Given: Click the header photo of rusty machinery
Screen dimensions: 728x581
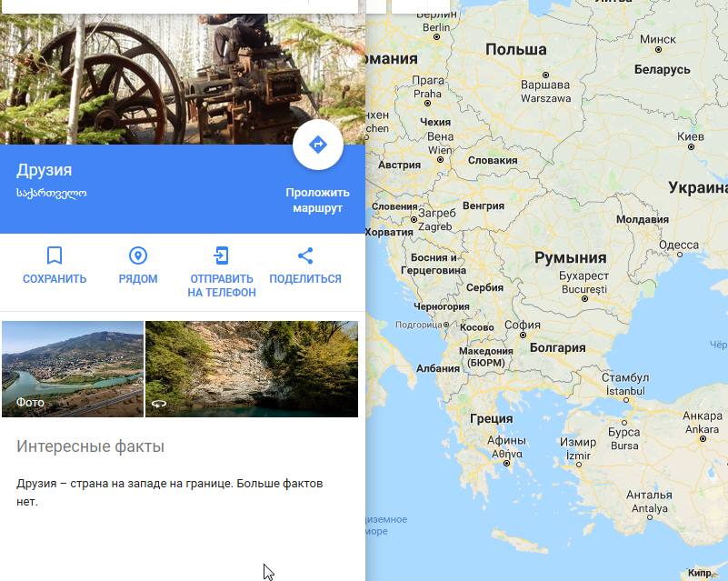Looking at the screenshot, I should tap(183, 79).
